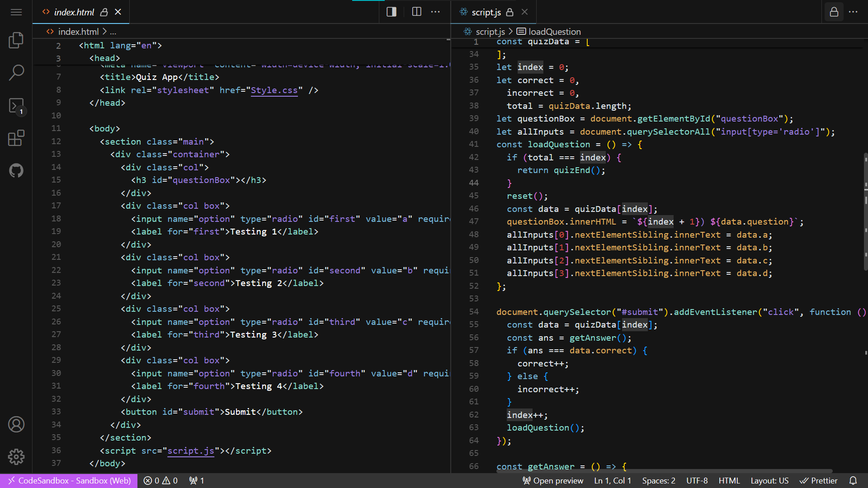Click the sticky const quizData line
The image size is (868, 488).
(542, 42)
